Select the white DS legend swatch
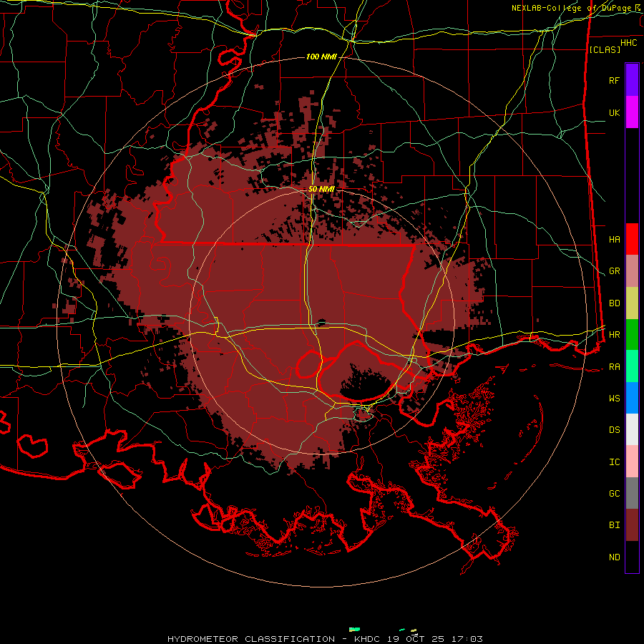Screen dimensions: 644x644 tap(632, 429)
